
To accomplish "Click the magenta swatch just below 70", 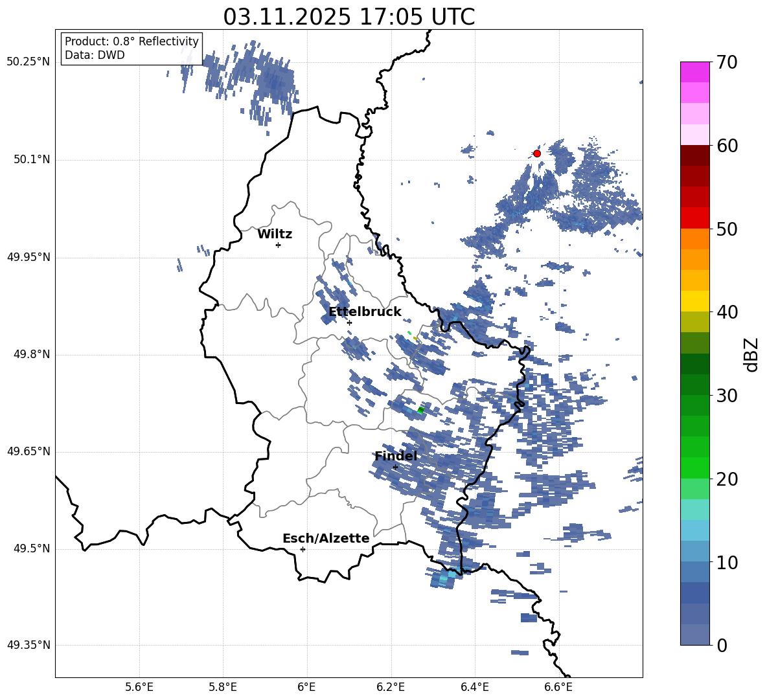I will tap(695, 73).
